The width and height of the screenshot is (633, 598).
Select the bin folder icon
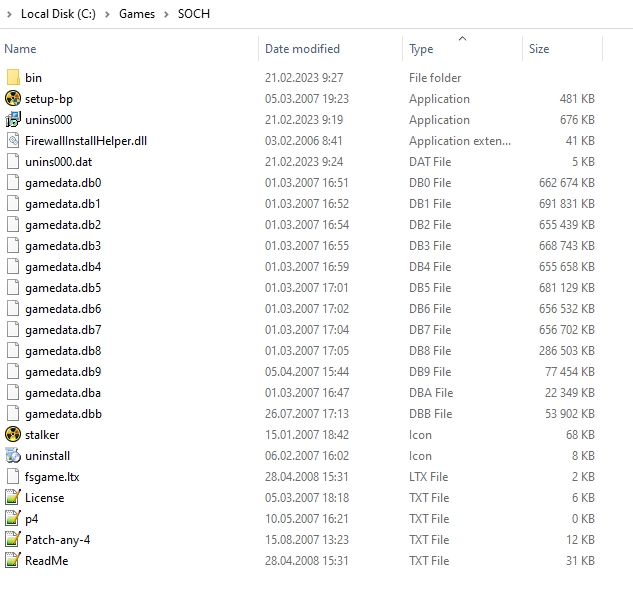13,77
